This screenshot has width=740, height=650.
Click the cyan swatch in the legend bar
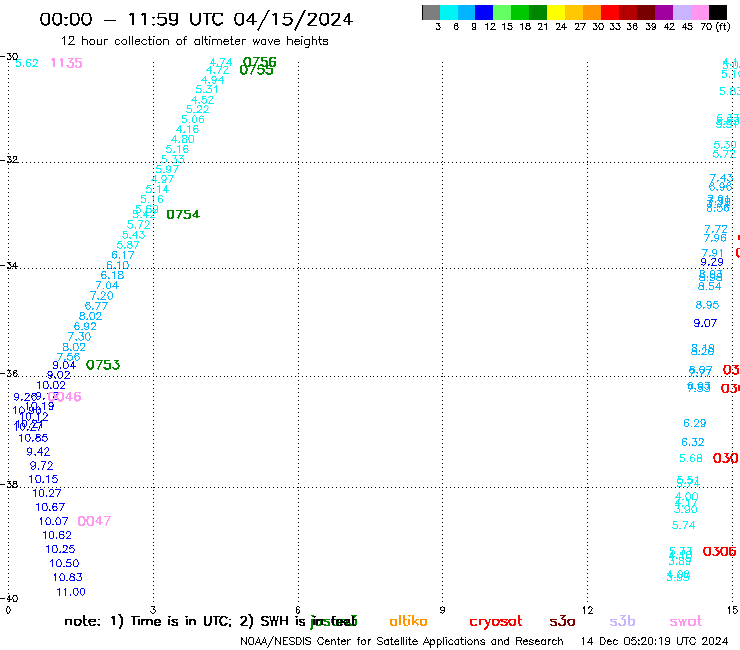point(449,12)
